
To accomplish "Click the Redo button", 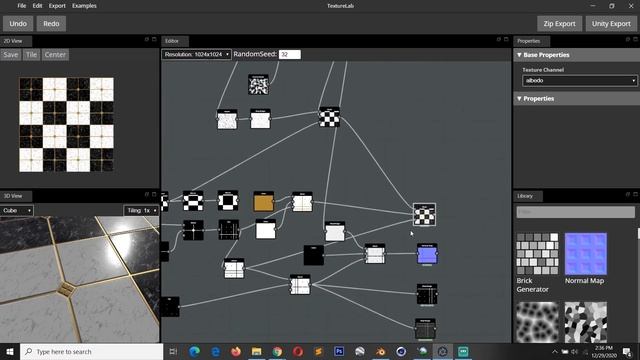I will tap(51, 24).
